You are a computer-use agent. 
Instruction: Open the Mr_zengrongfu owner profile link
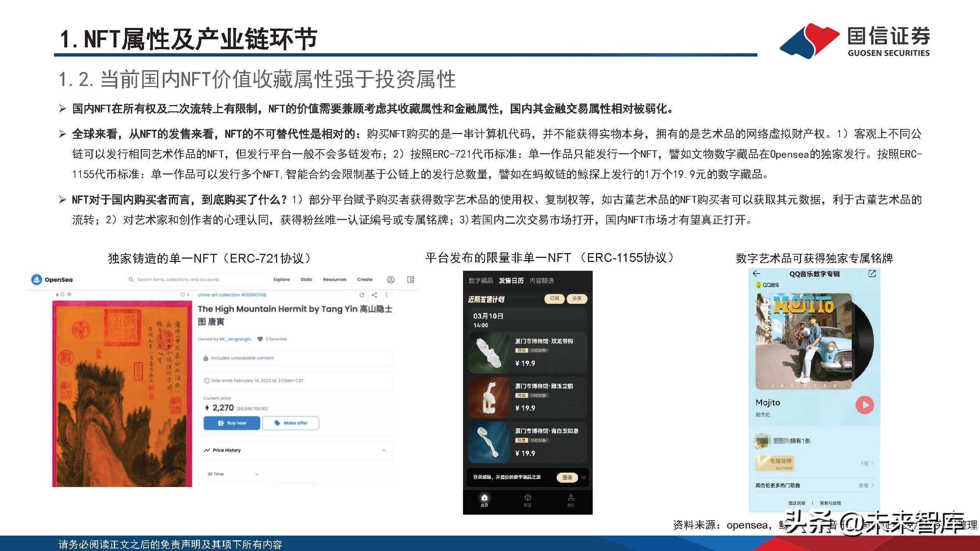236,339
